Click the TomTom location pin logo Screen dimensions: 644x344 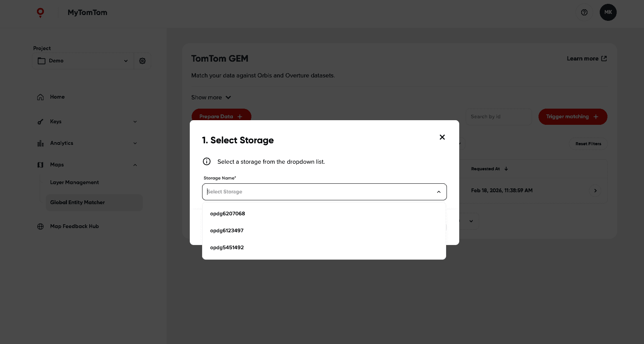tap(40, 13)
